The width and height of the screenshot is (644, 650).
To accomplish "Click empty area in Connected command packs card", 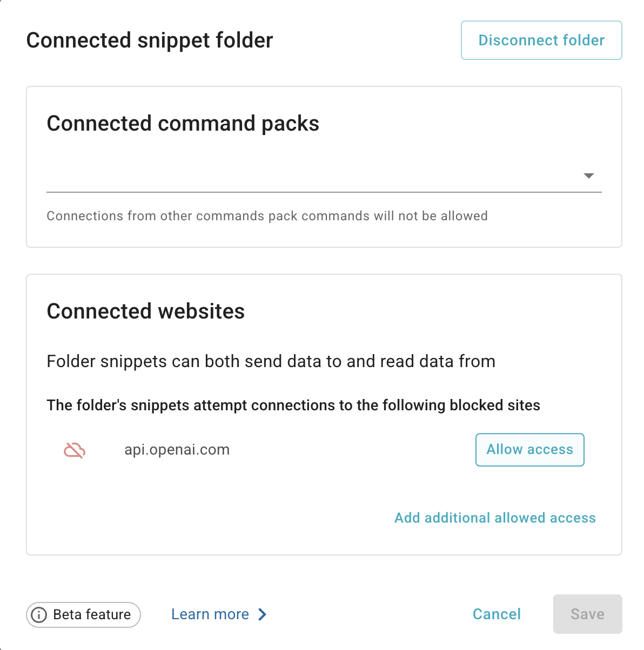I will click(x=459, y=124).
